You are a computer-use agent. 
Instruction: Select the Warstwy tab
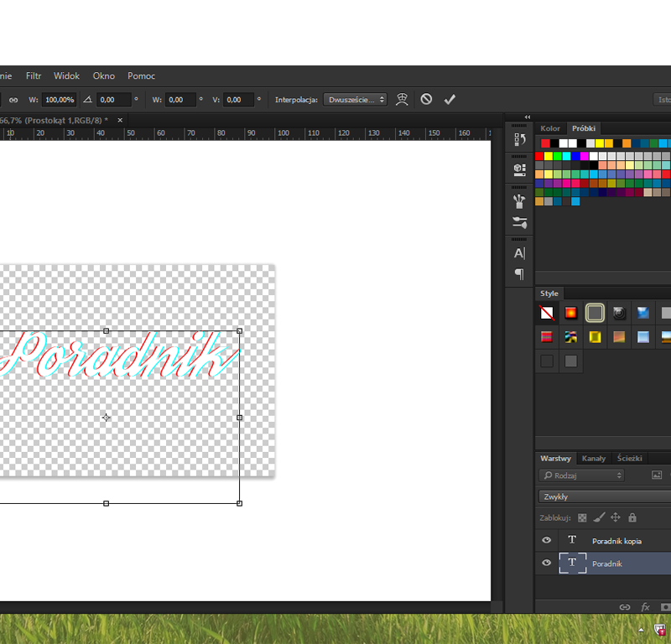tap(555, 459)
